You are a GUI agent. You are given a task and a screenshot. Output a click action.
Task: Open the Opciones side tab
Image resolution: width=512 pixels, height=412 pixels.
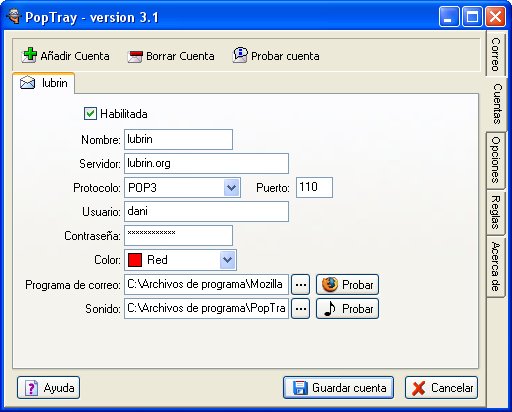coord(496,160)
